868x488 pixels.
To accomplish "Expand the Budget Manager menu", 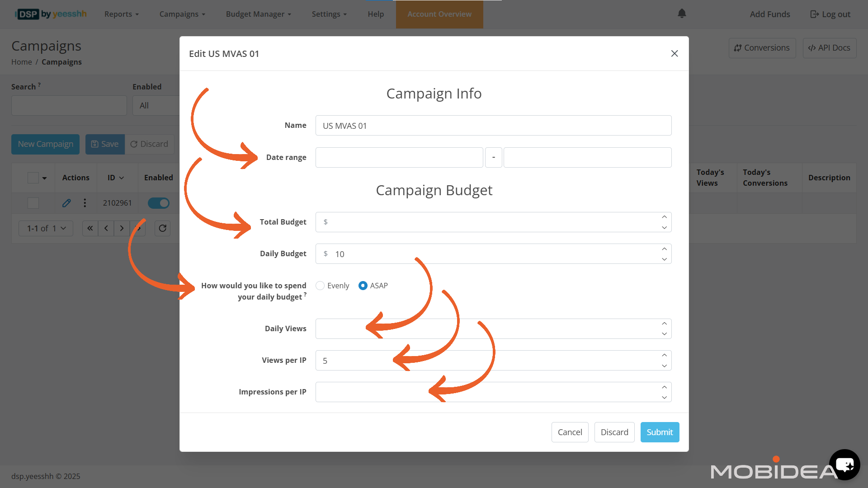I will 258,14.
